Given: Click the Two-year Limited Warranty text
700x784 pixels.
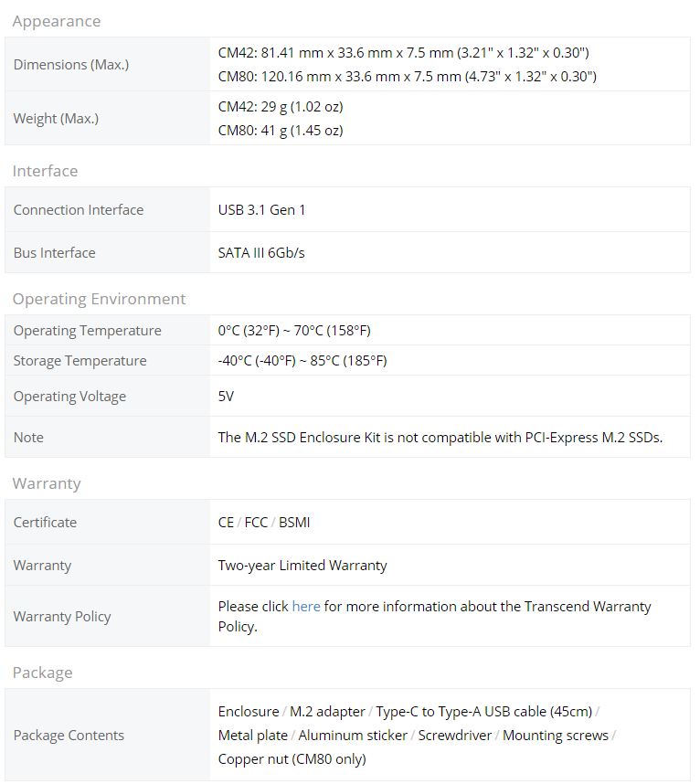Looking at the screenshot, I should point(302,566).
